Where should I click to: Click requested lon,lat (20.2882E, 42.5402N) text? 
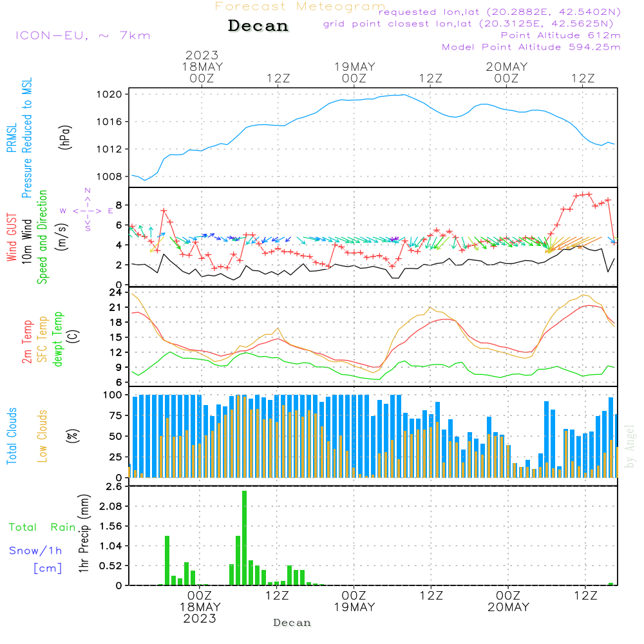click(500, 12)
